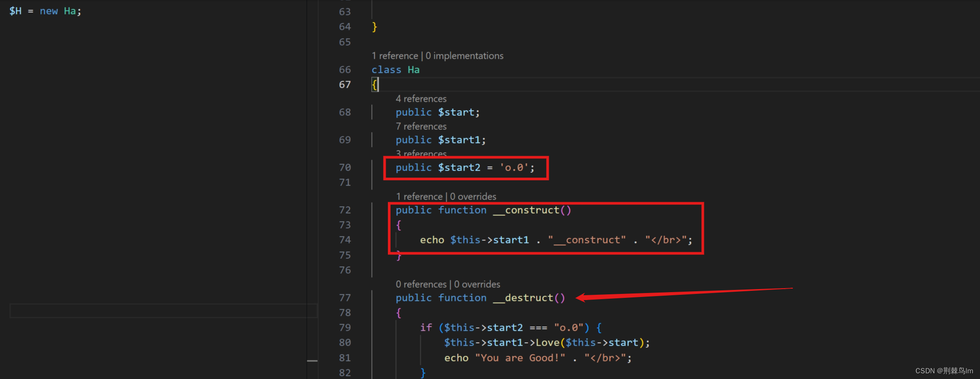980x379 pixels.
Task: Click '$this->start1' on line 74
Action: tap(490, 240)
